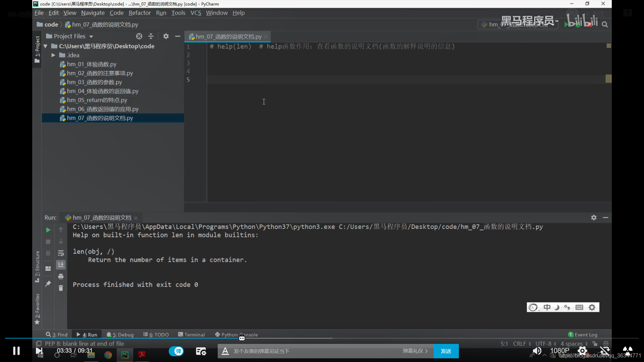Viewport: 644px width, 362px height.
Task: Toggle read-only lock icon in status bar
Action: [595, 344]
